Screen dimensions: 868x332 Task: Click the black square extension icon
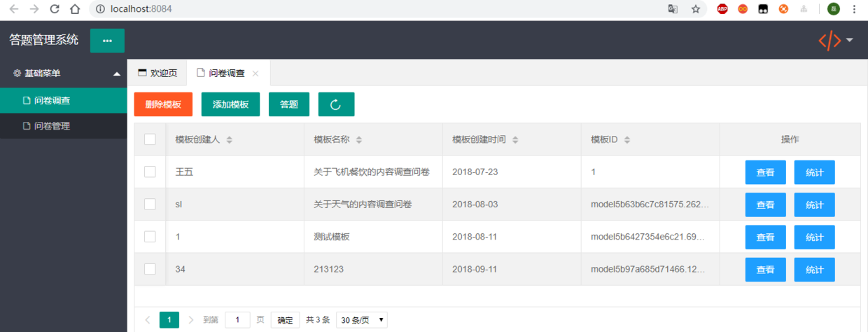click(x=764, y=9)
